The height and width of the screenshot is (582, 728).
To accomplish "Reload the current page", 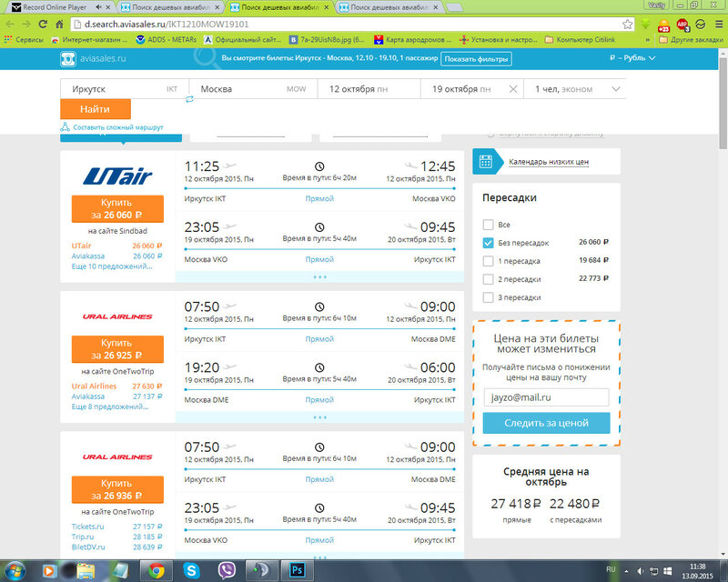I will (x=43, y=25).
